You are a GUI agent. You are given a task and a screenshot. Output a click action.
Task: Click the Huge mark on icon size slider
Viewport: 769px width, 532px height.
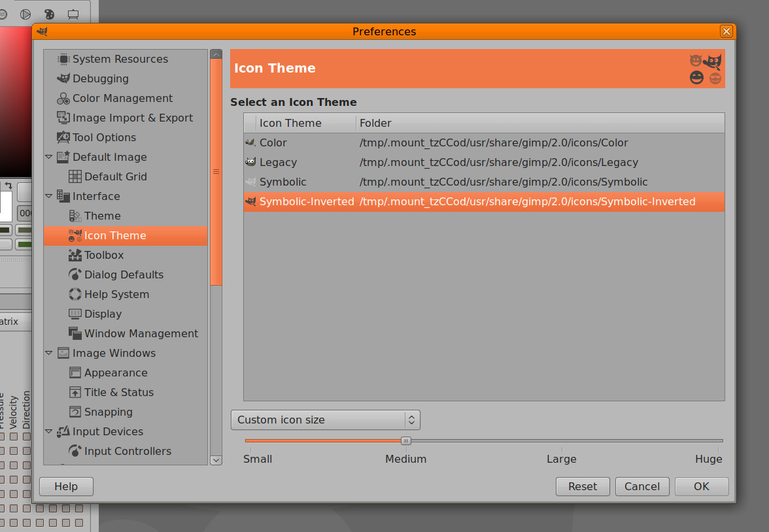pos(709,459)
